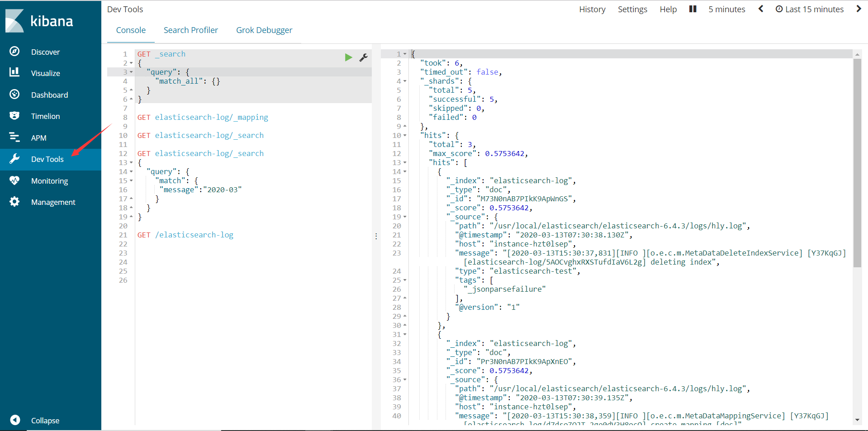Collapse the sidebar with arrow icon
868x431 pixels.
15,420
